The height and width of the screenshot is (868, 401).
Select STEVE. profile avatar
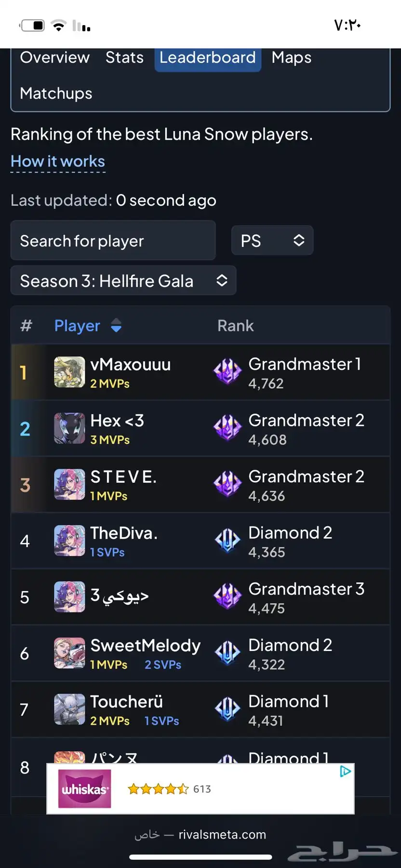[69, 485]
